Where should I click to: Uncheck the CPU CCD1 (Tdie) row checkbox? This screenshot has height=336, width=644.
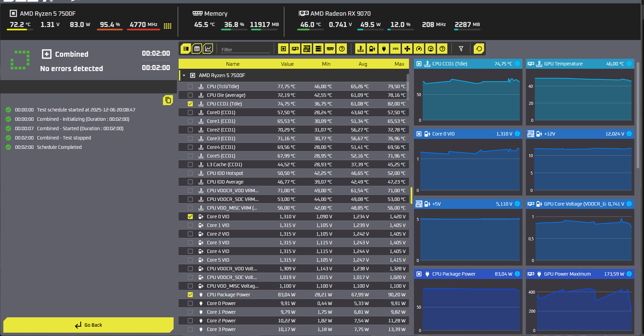(190, 104)
